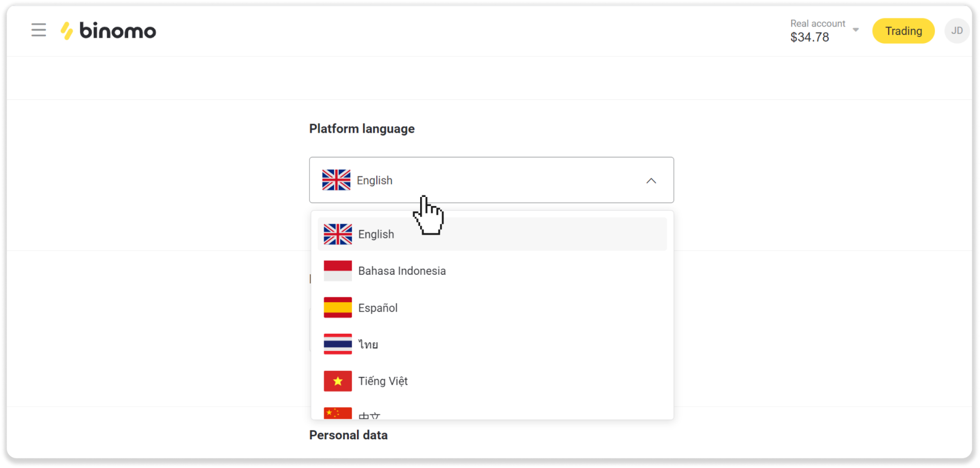Screen dimensions: 980x468
Task: Click the UK flag in the selected language field
Action: (x=336, y=180)
